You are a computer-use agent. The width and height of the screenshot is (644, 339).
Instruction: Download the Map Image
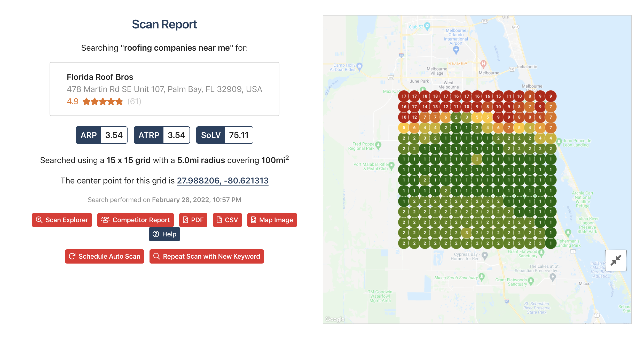pos(272,220)
